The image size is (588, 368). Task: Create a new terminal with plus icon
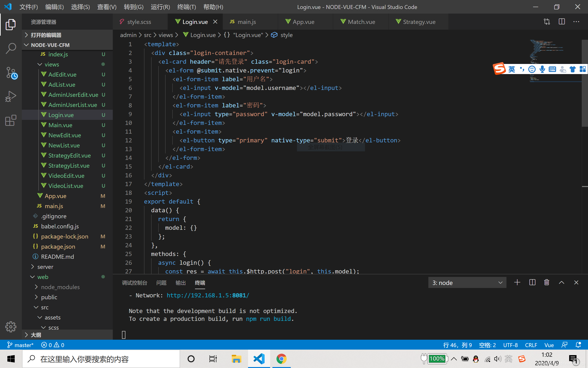[x=517, y=282]
